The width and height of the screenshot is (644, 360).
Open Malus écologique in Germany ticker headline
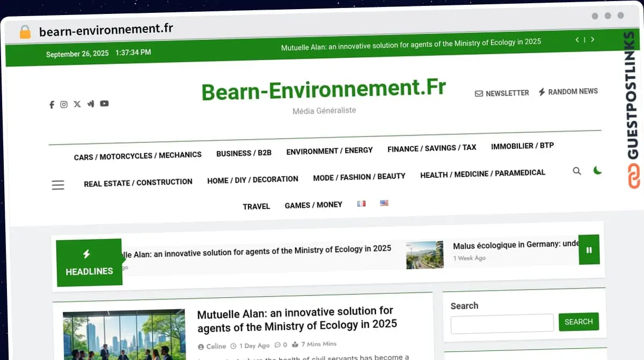tap(516, 244)
